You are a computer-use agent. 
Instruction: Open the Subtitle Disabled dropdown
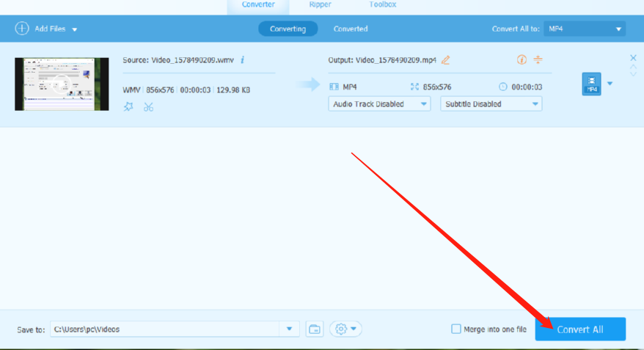pos(491,104)
